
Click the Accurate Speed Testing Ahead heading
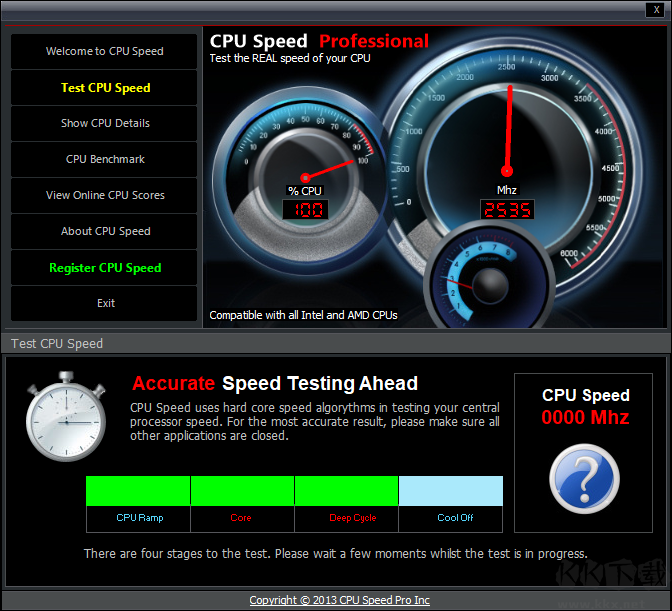click(x=275, y=383)
